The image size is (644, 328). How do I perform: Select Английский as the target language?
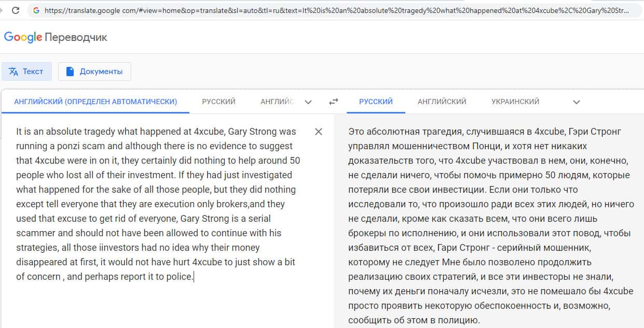click(442, 102)
